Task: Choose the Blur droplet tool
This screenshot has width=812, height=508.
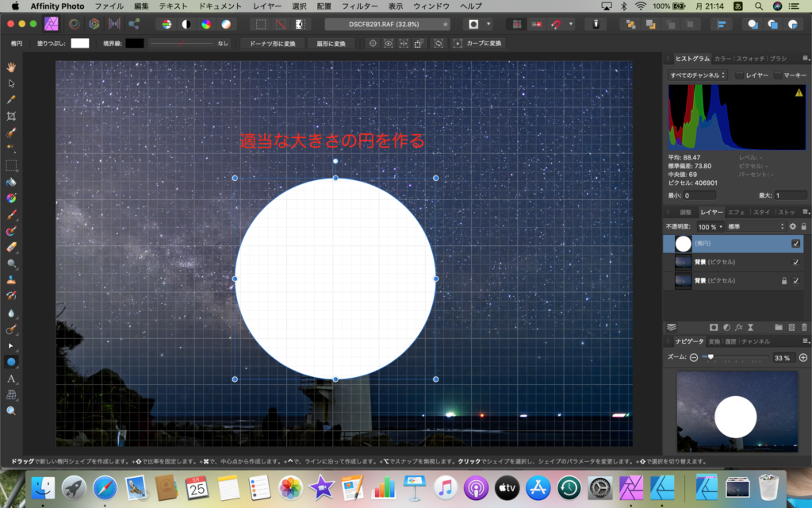Action: click(11, 313)
